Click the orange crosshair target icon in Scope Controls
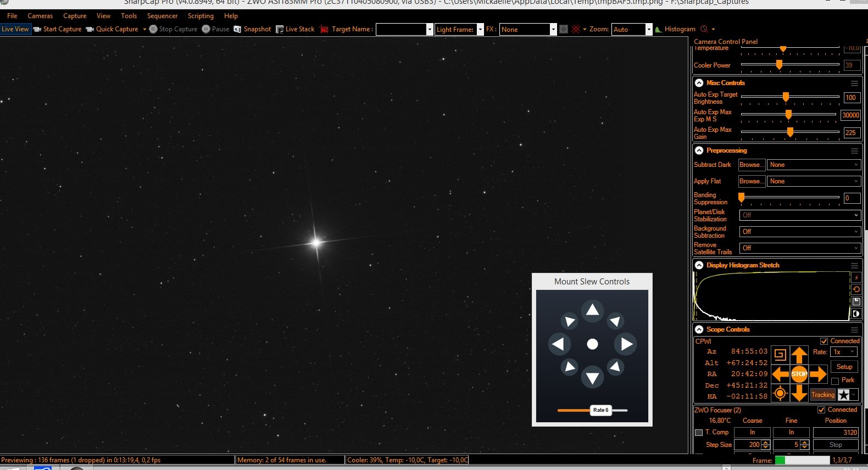 click(x=780, y=393)
